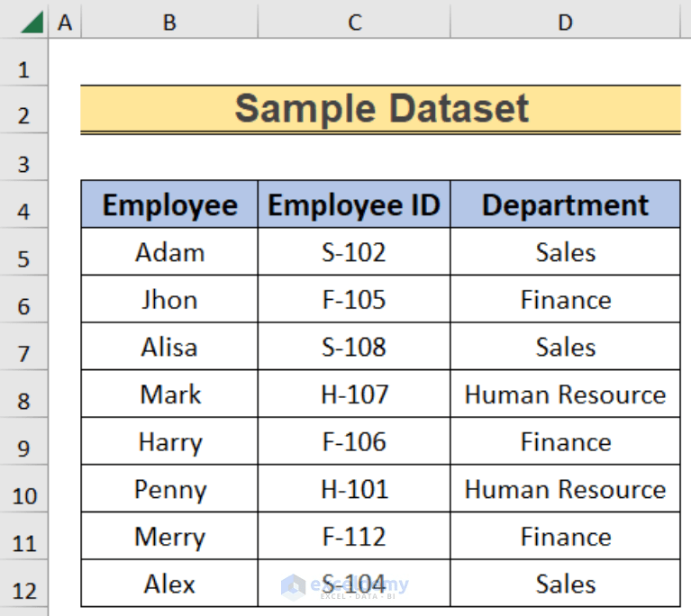Select Adam's Sales department cell
691x616 pixels.
coord(566,251)
